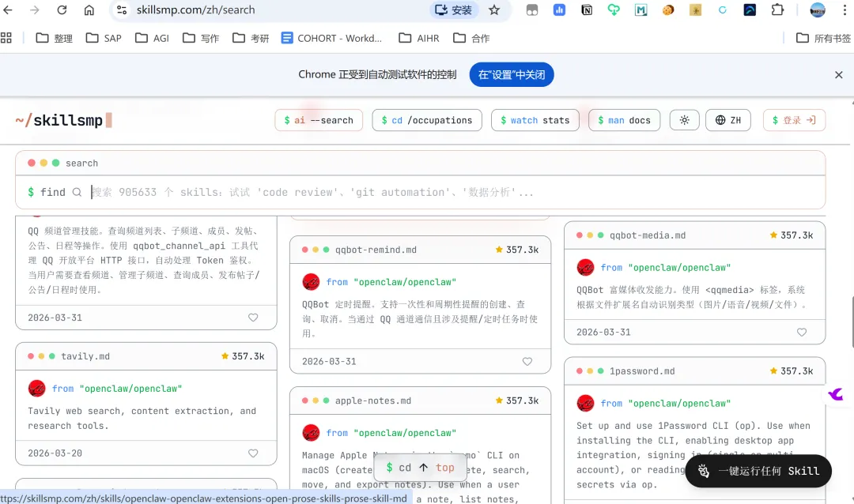Open the COHORT - Workd... bookmark

pyautogui.click(x=331, y=38)
